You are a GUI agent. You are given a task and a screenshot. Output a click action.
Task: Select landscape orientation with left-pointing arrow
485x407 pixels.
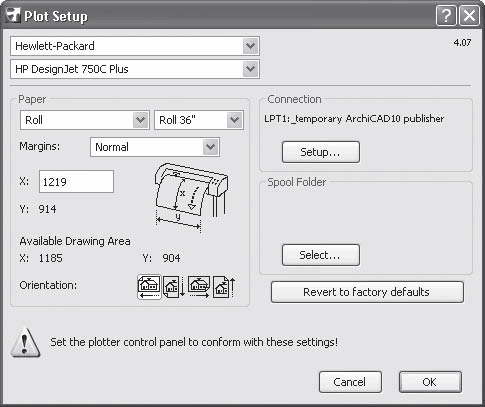point(149,287)
